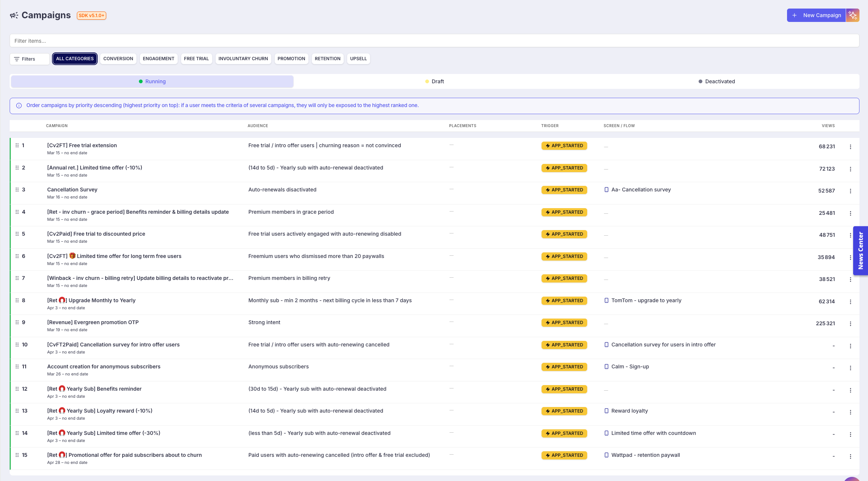The image size is (868, 481).
Task: Open the TomTom - upgrade to yearly screen
Action: click(x=646, y=300)
